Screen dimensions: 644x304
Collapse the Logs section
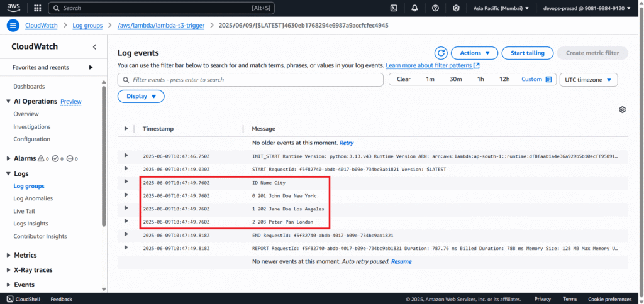coord(8,173)
